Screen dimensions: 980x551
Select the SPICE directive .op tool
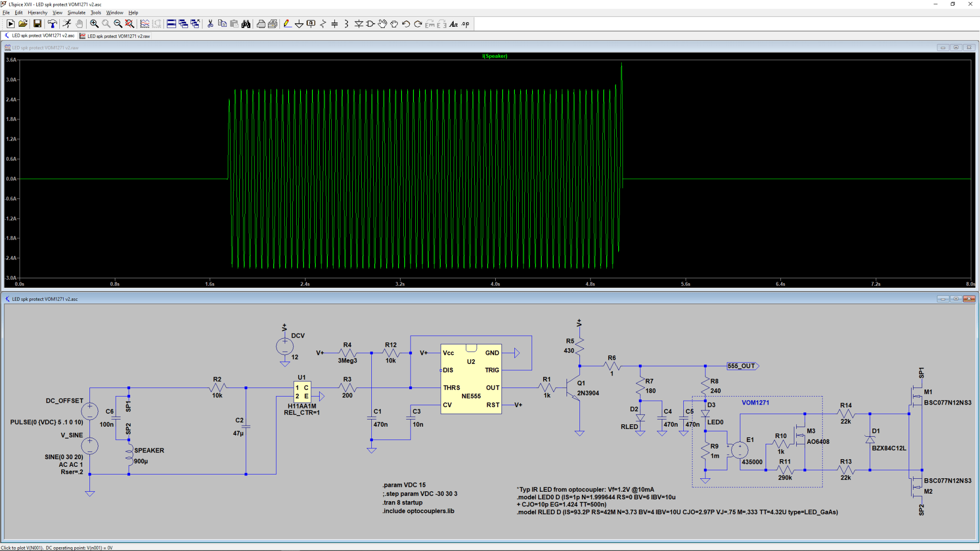(466, 24)
